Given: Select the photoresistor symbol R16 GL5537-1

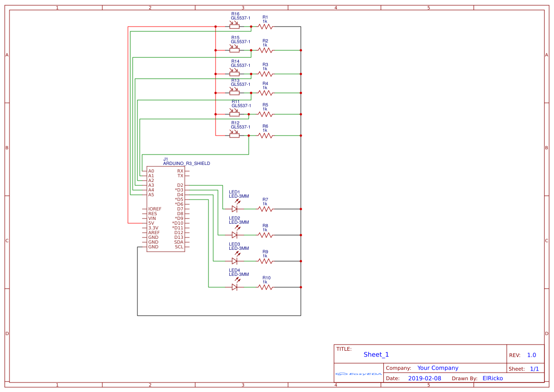Looking at the screenshot, I should coord(234,26).
